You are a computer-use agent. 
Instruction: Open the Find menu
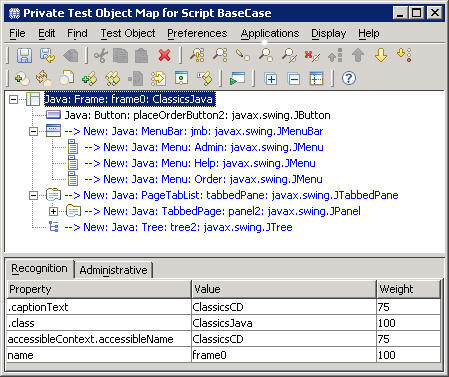77,33
